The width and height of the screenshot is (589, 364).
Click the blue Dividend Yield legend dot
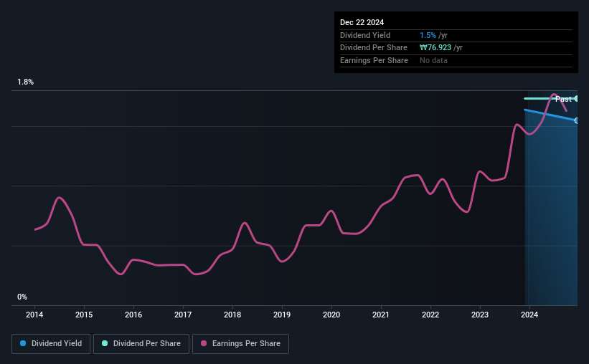click(23, 343)
